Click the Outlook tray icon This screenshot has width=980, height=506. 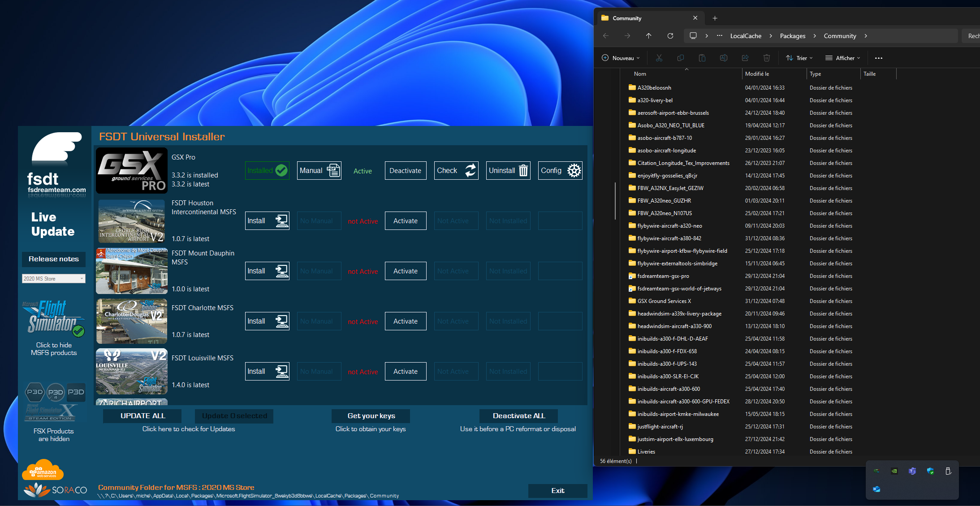[876, 489]
